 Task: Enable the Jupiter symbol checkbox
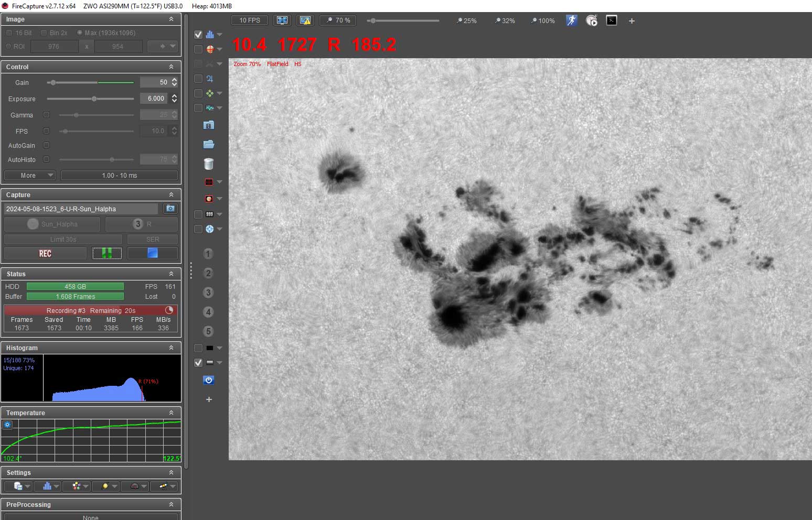198,79
